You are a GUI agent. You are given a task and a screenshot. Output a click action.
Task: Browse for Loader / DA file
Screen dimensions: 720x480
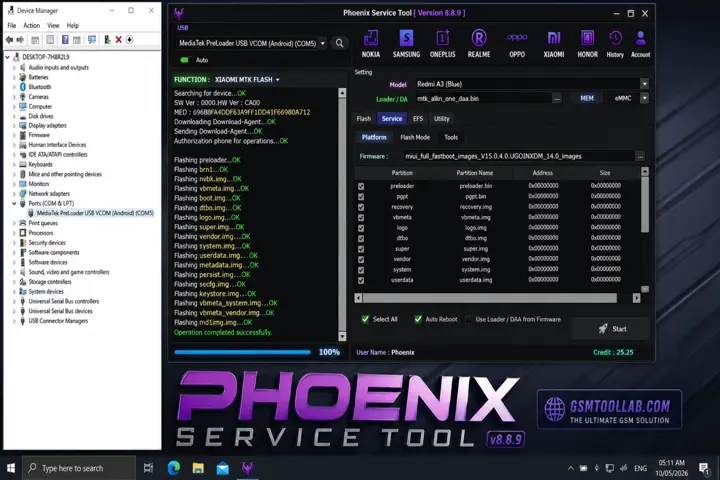click(557, 99)
